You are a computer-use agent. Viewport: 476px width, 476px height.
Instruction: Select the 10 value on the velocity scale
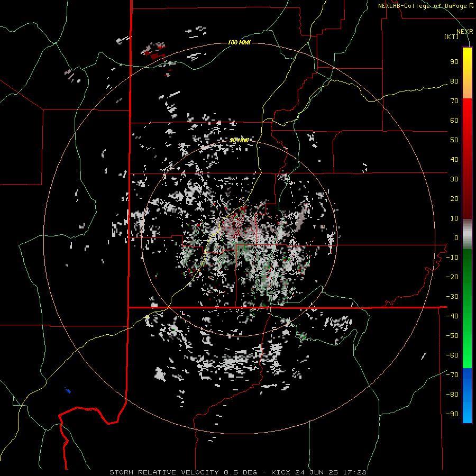tap(454, 218)
